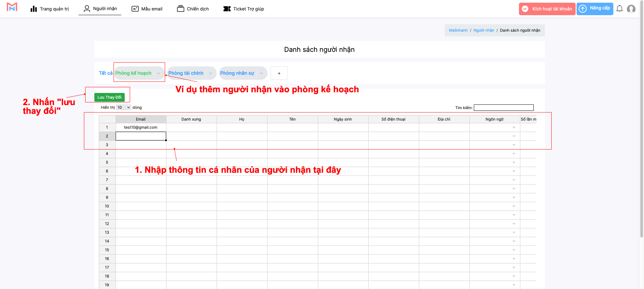Click the Chiến dịch campaign icon
Image resolution: width=644 pixels, height=289 pixels.
point(181,9)
